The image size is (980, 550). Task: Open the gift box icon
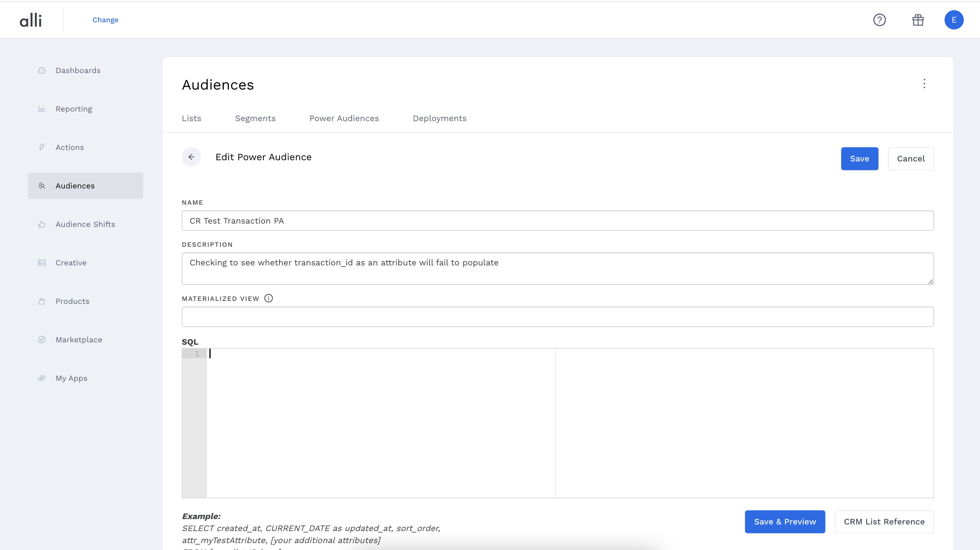coord(918,20)
